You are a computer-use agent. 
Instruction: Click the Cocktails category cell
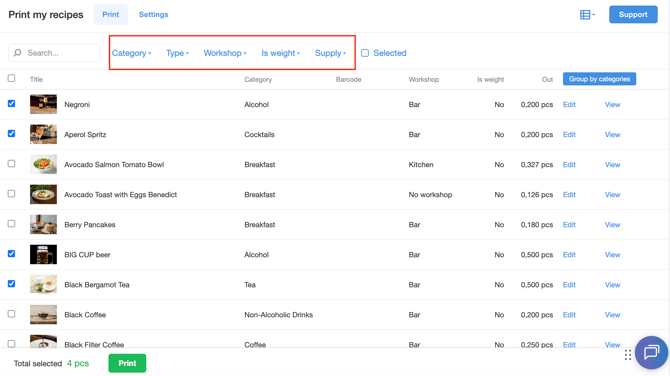tap(259, 135)
